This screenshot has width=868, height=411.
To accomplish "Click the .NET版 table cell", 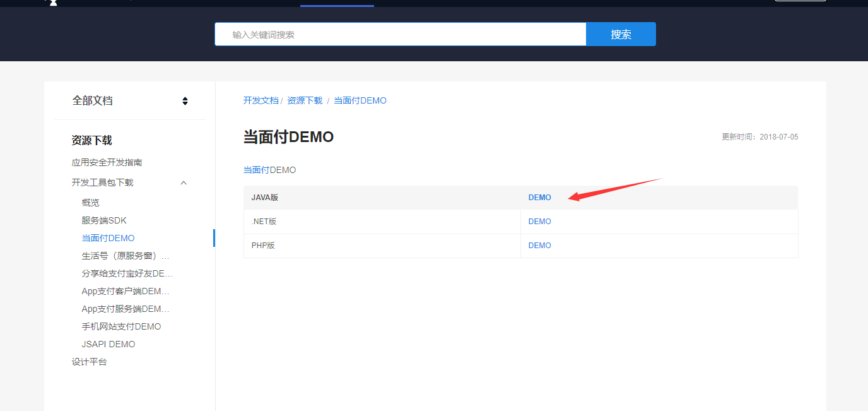I will 382,222.
